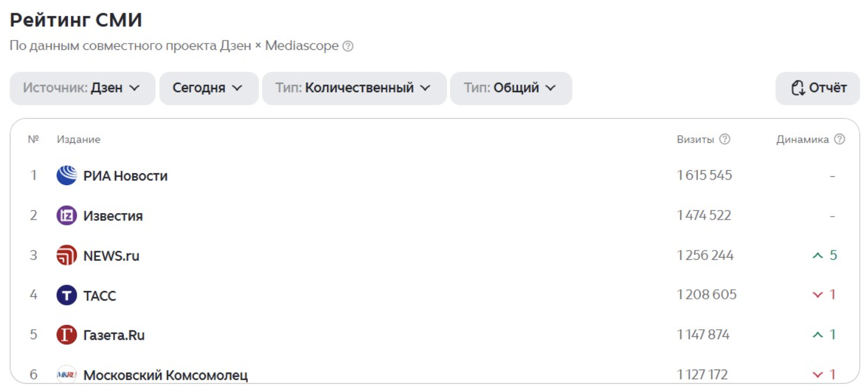Expand the Тип: Общий dropdown
The height and width of the screenshot is (388, 868).
coord(511,88)
